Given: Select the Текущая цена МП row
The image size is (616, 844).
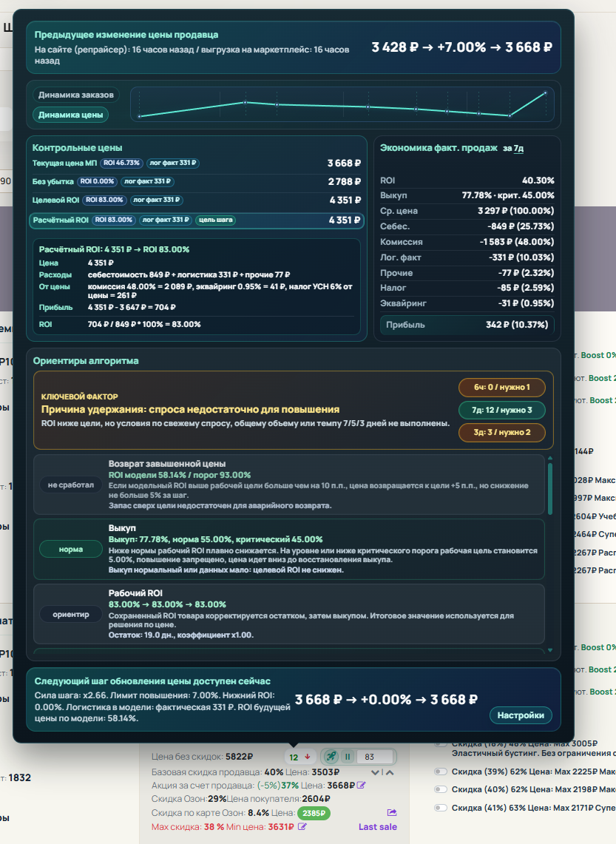Looking at the screenshot, I should tap(197, 163).
